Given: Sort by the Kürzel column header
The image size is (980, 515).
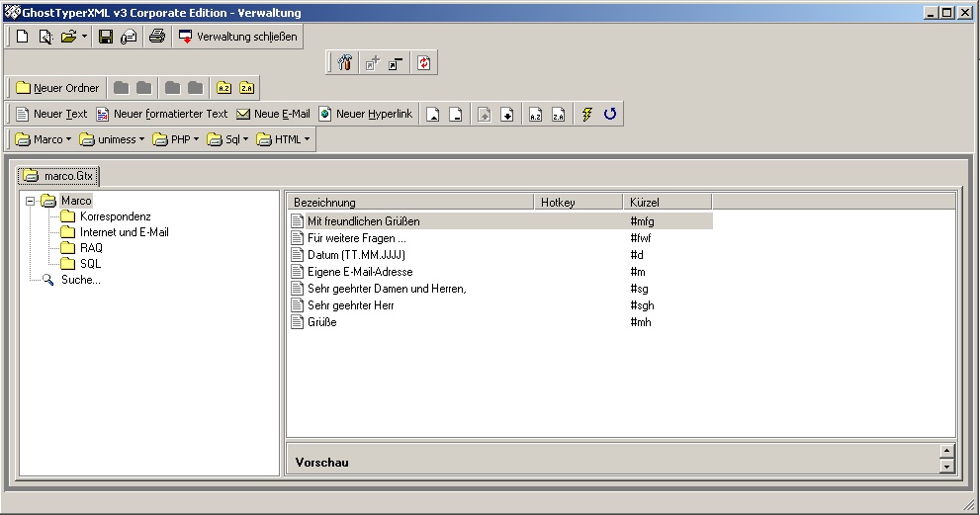Looking at the screenshot, I should (668, 202).
